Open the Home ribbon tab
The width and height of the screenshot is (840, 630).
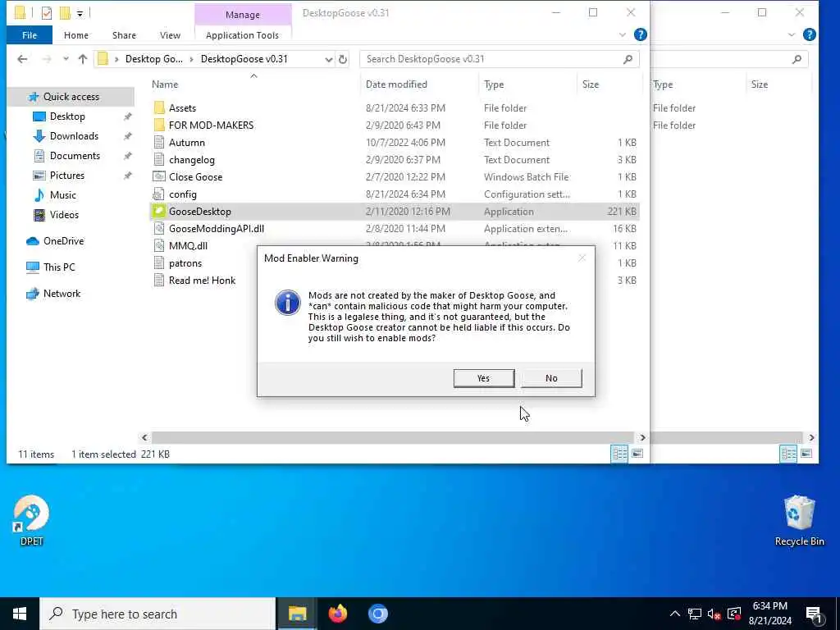(76, 35)
